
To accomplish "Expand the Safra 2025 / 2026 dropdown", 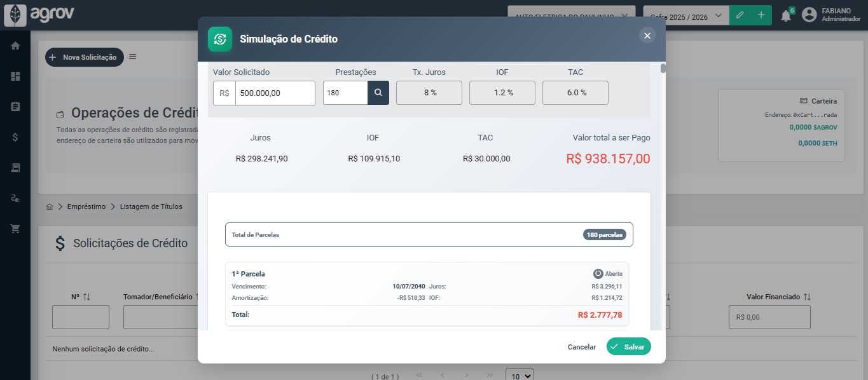I will click(685, 15).
